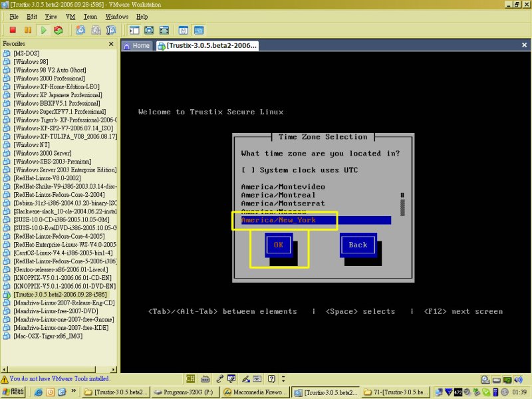Screen dimensions: 532x399
Task: Click the IME help question mark icon
Action: (271, 378)
